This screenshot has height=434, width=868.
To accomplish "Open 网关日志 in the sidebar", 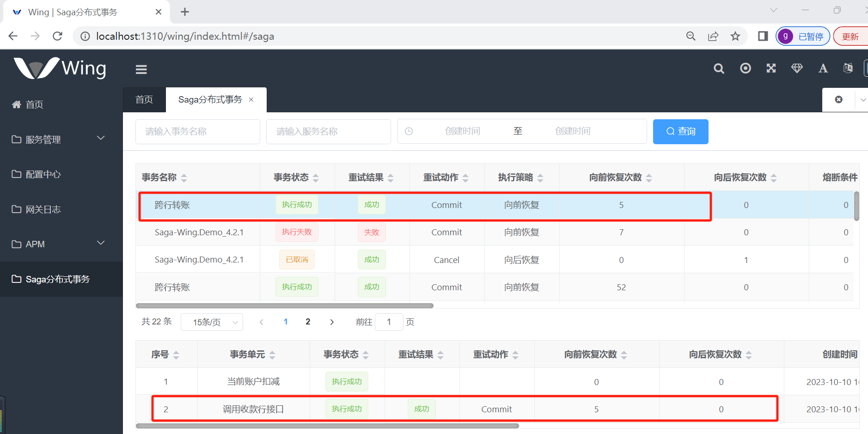I will pos(61,209).
